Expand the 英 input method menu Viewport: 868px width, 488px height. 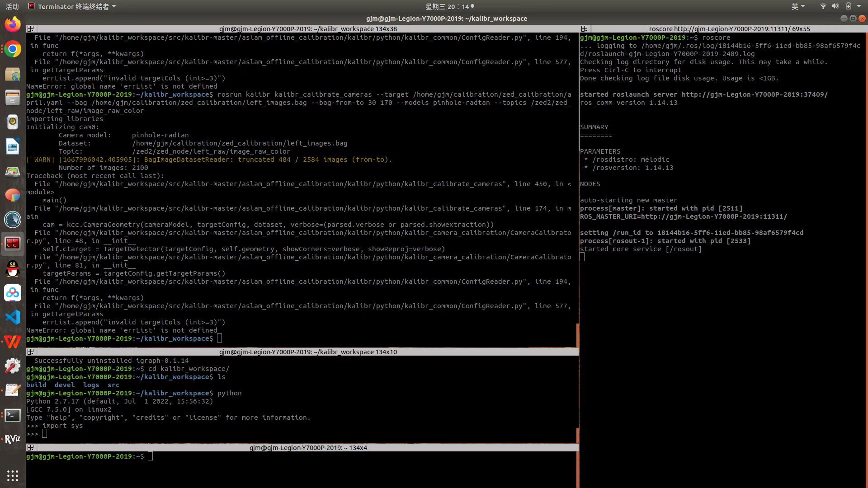798,6
